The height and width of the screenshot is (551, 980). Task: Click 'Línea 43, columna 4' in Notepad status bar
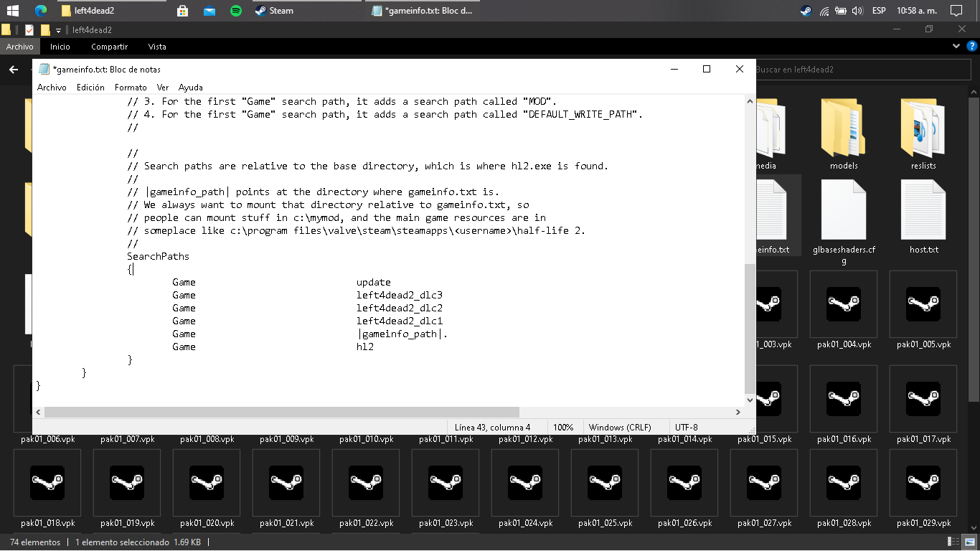[493, 427]
